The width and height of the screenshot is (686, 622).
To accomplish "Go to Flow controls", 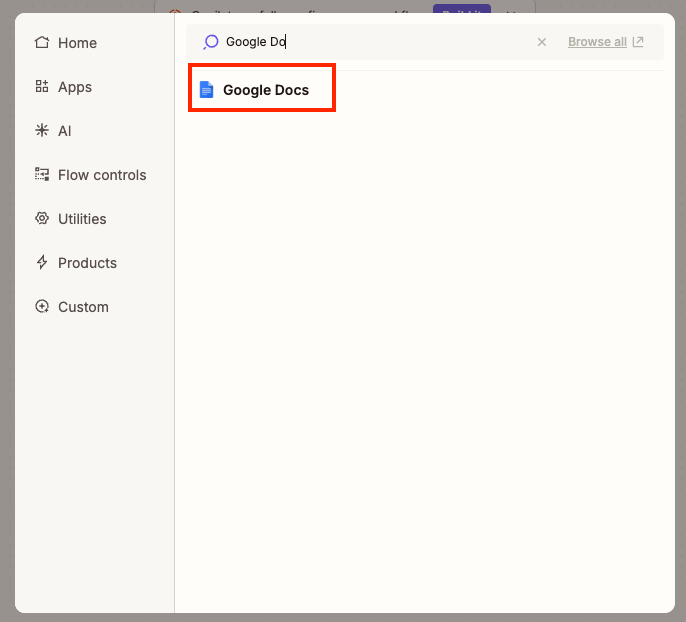I will [x=91, y=175].
